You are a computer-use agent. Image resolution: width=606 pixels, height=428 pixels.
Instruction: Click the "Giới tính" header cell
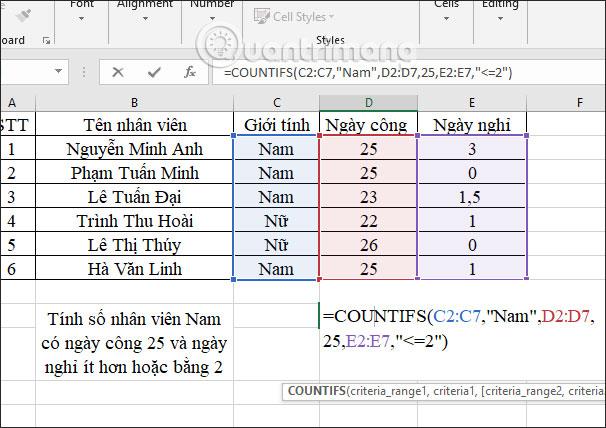click(277, 124)
